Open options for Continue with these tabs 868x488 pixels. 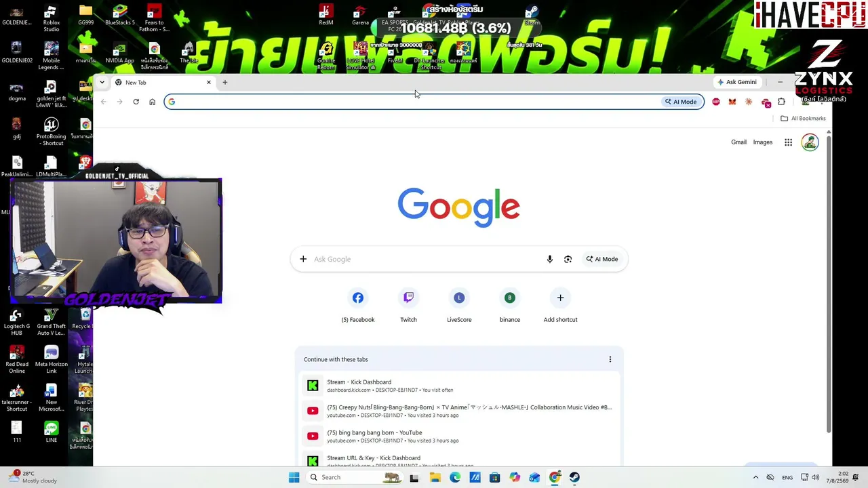tap(610, 359)
